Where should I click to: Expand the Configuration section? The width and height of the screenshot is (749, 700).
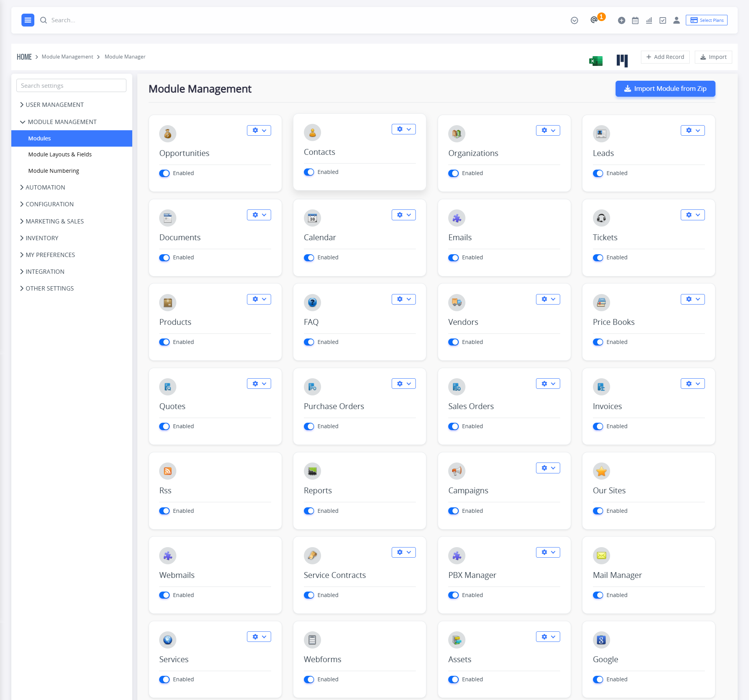47,204
